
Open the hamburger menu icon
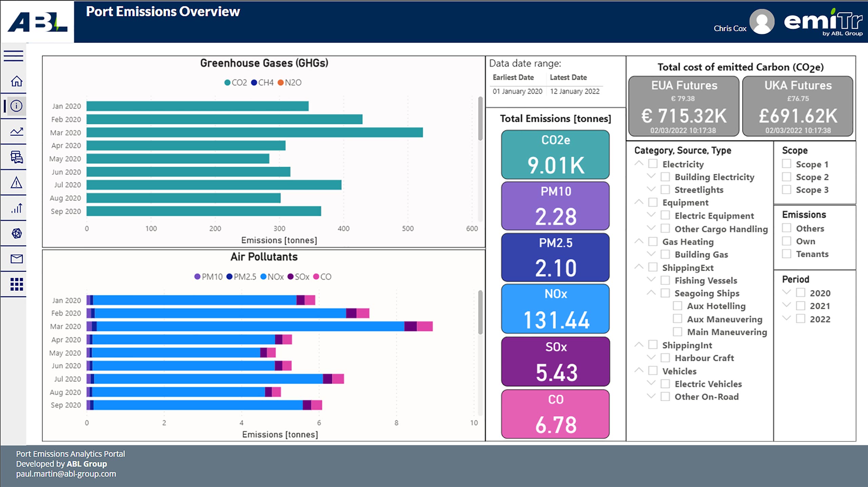(x=14, y=56)
